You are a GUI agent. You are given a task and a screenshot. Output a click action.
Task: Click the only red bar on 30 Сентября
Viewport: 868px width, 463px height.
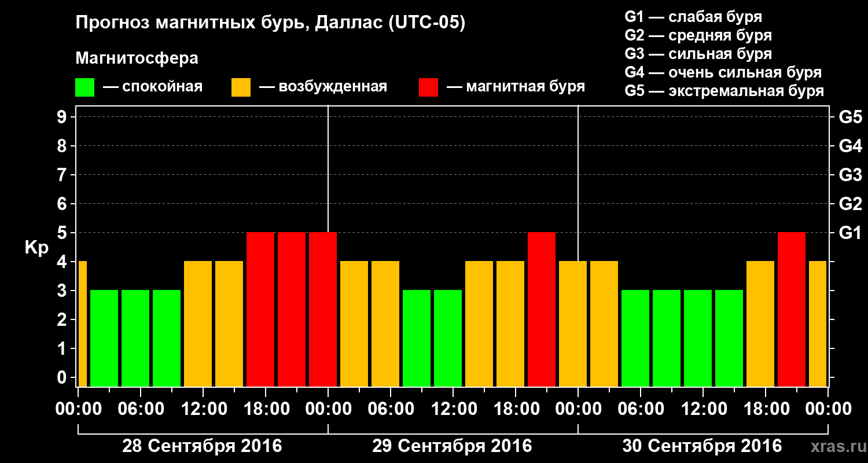click(x=792, y=309)
